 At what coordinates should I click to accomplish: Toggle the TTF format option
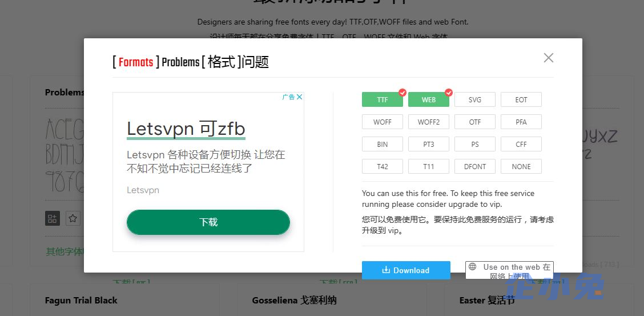pyautogui.click(x=383, y=99)
